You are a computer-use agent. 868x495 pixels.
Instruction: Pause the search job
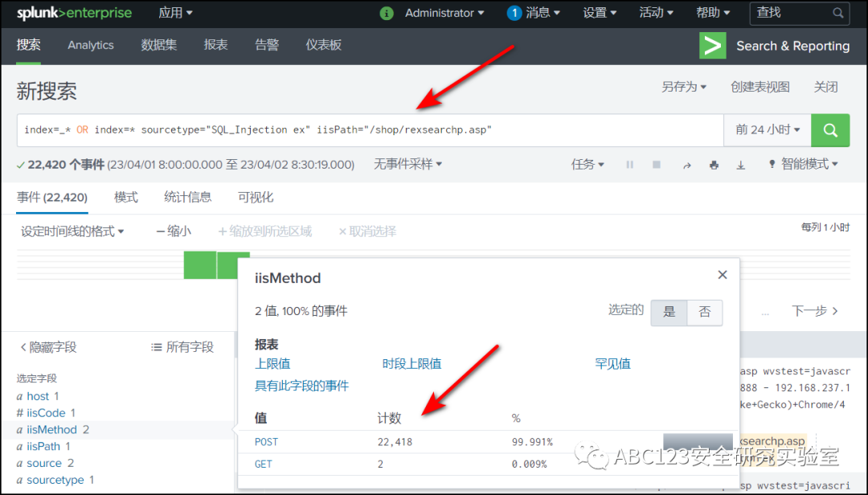click(629, 164)
